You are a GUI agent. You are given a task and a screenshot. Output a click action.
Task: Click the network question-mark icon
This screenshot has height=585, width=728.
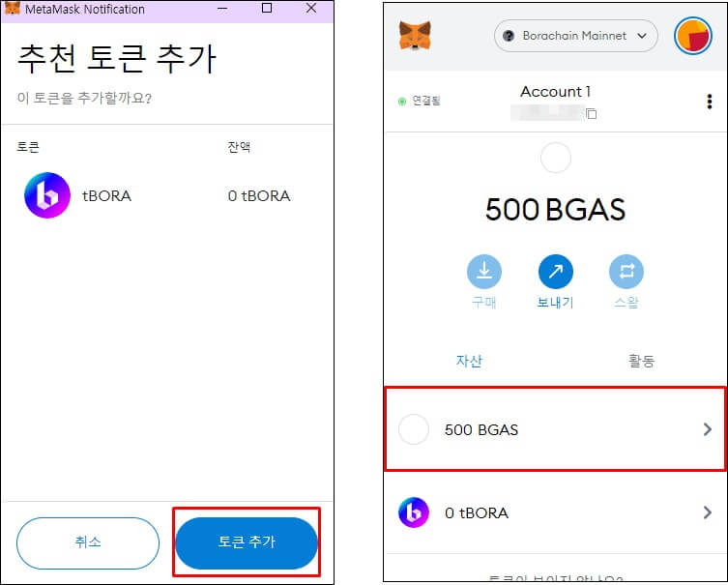[x=509, y=36]
